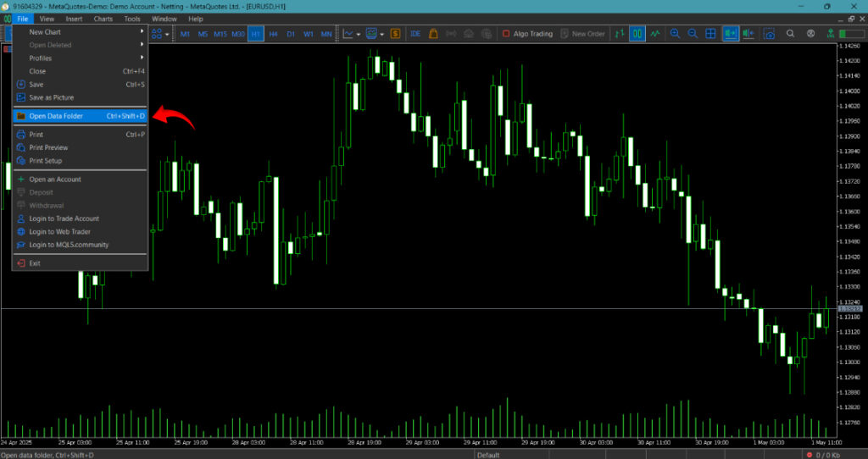Image resolution: width=868 pixels, height=459 pixels.
Task: Switch chart to M5 timeframe
Action: point(203,34)
